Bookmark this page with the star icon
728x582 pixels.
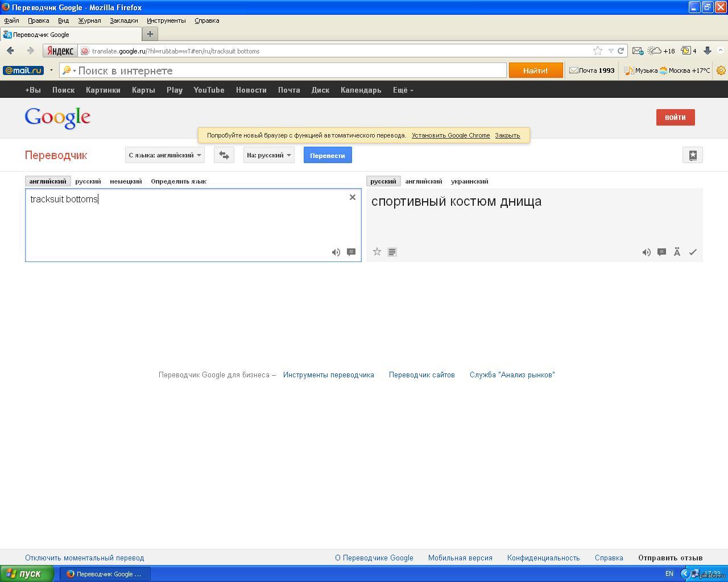click(x=598, y=51)
